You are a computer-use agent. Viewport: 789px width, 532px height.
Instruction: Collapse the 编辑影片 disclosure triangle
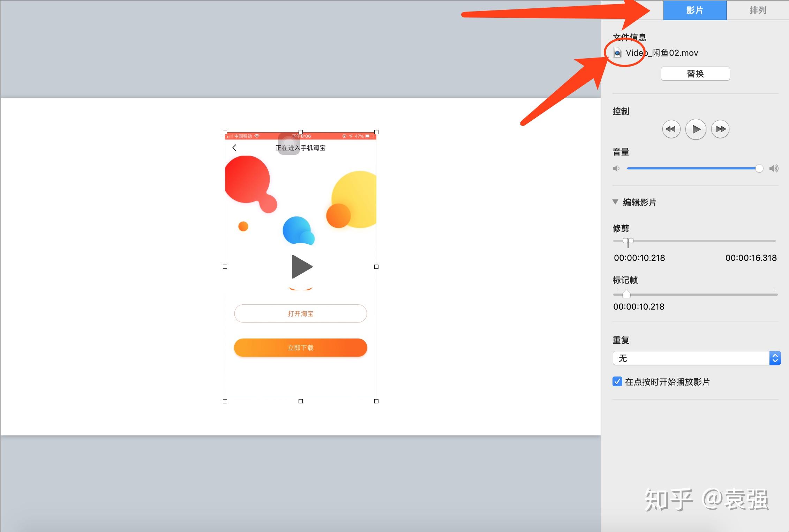615,202
